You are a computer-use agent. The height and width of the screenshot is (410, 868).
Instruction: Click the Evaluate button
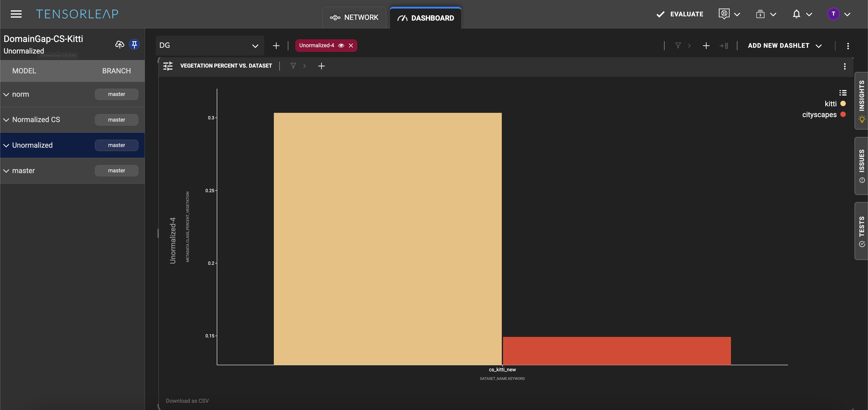coord(680,14)
